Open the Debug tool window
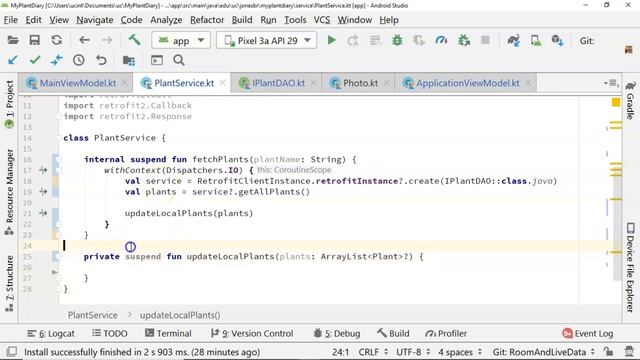 pos(337,333)
